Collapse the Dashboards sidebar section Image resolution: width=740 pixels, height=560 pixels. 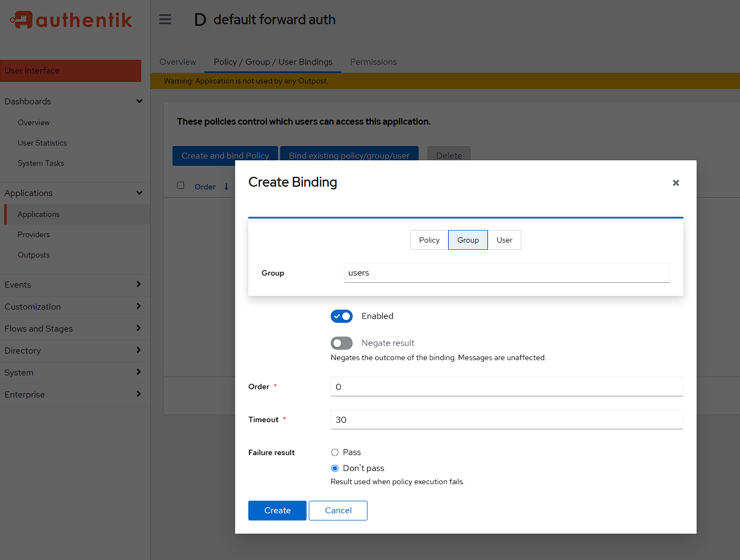click(x=139, y=102)
